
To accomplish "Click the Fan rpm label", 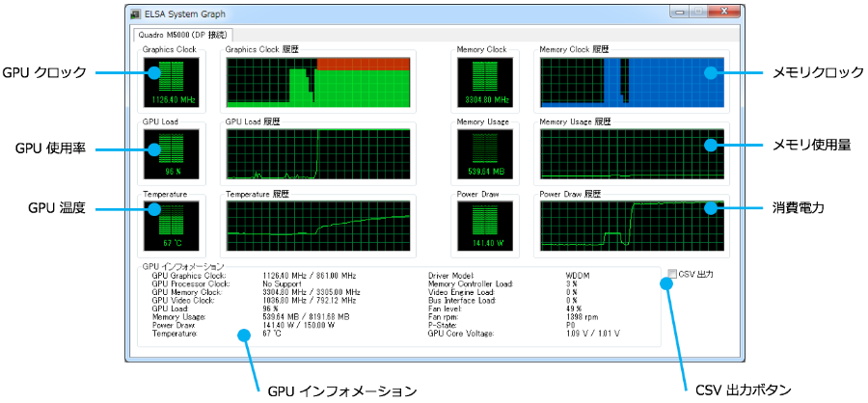I will [444, 316].
